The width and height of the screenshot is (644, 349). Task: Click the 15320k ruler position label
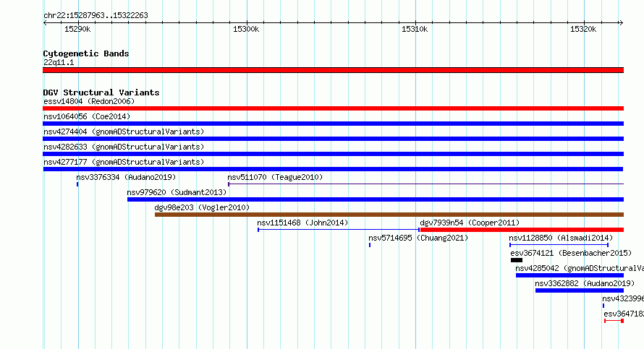tap(583, 29)
